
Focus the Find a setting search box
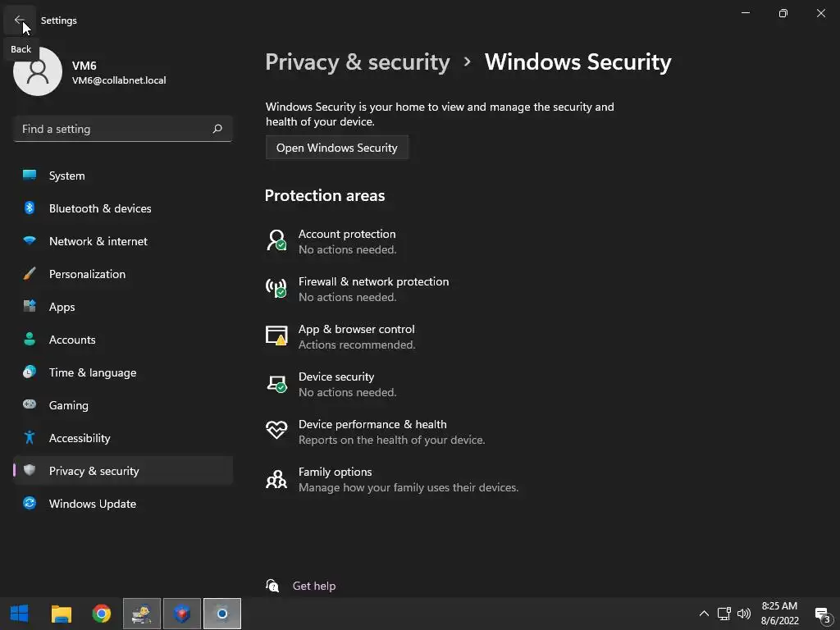click(x=123, y=129)
